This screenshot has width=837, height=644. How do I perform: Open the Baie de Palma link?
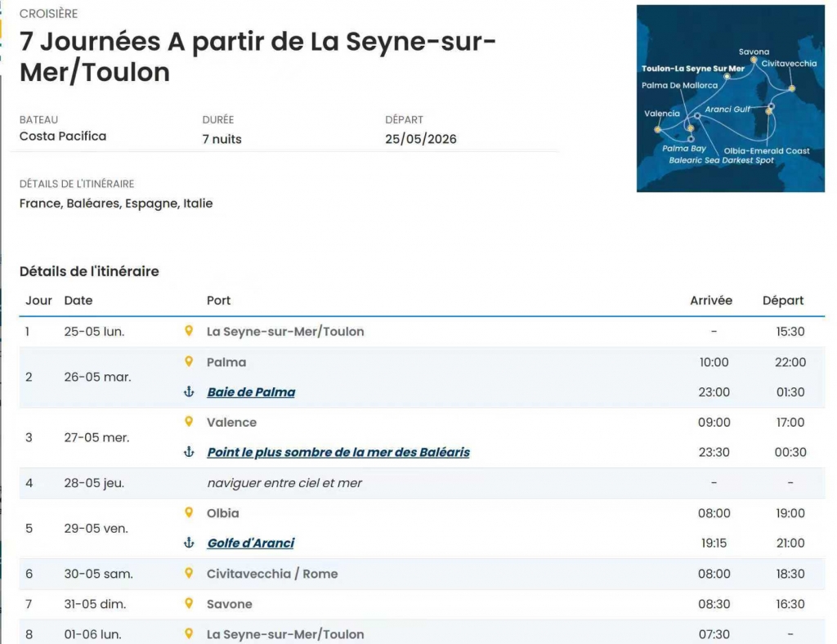(x=251, y=392)
